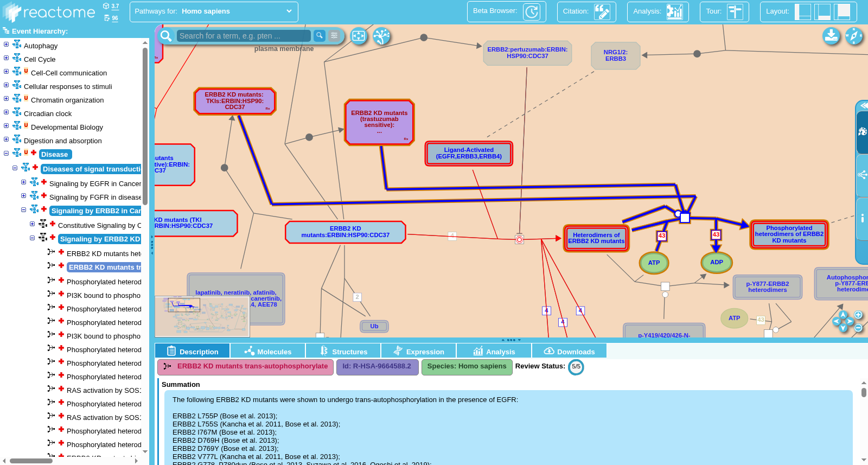The height and width of the screenshot is (465, 868).
Task: Switch to the Structures tab
Action: point(343,351)
